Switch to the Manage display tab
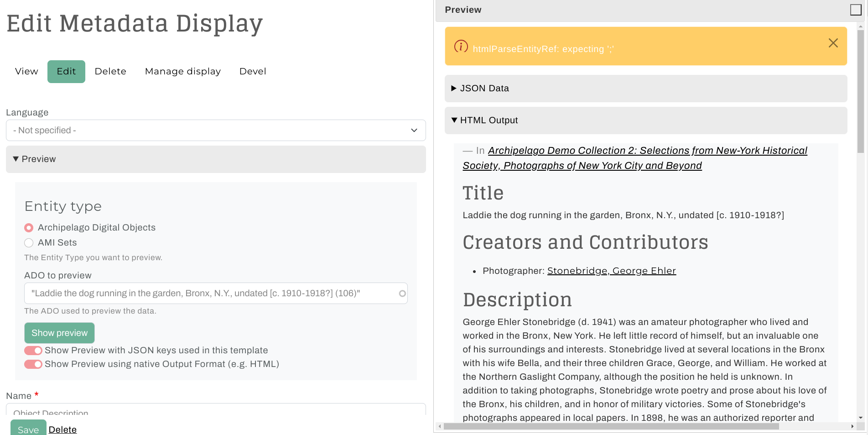Screen dimensions: 868x435 pyautogui.click(x=182, y=72)
